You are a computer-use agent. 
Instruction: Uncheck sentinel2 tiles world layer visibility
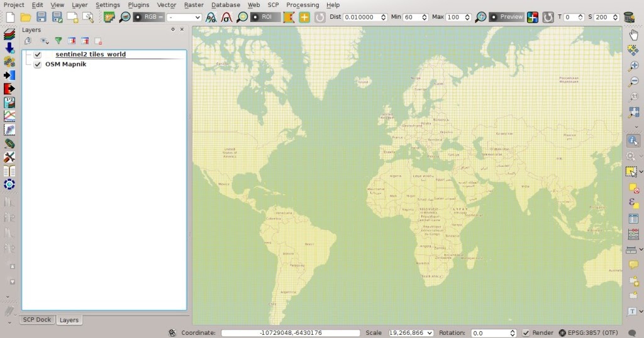pos(37,54)
